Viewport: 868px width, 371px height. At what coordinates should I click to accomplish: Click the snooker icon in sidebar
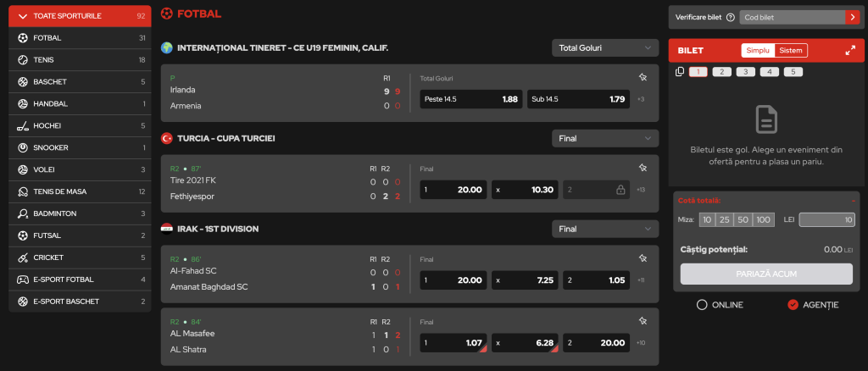click(x=23, y=147)
